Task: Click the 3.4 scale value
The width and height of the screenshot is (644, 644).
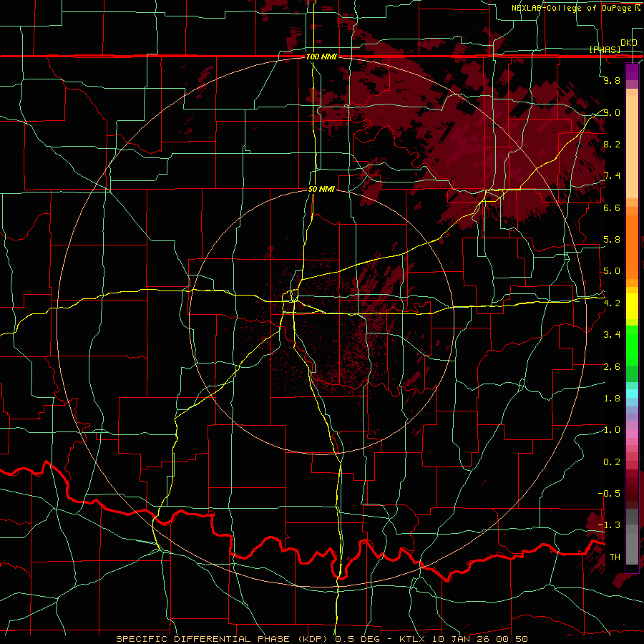Action: pos(612,335)
